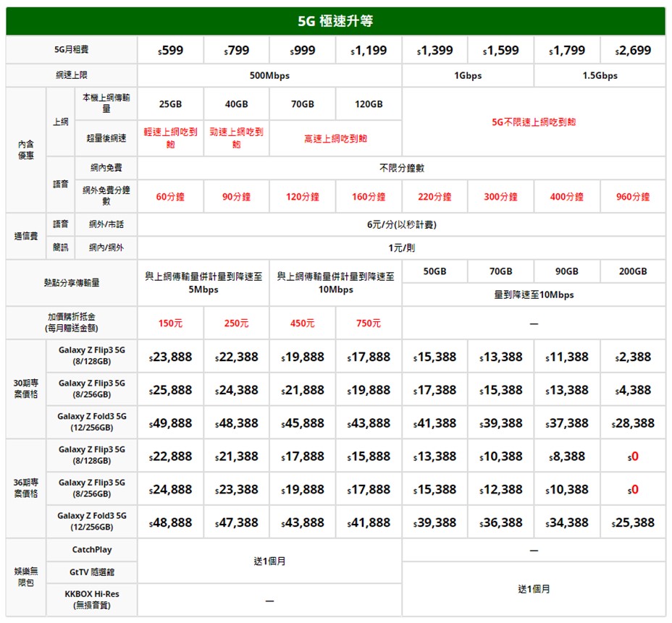Image resolution: width=672 pixels, height=623 pixels.
Task: Click the red $0 in 36期 Flip3 (8/256GB) row
Action: tap(633, 489)
